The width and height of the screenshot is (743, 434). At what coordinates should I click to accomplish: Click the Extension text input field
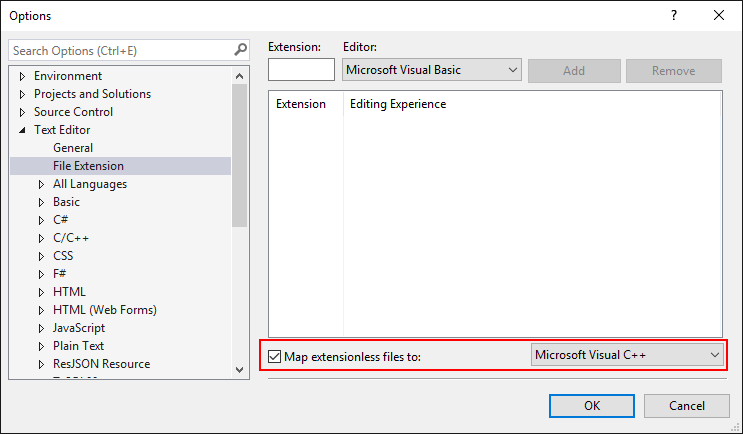tap(301, 70)
